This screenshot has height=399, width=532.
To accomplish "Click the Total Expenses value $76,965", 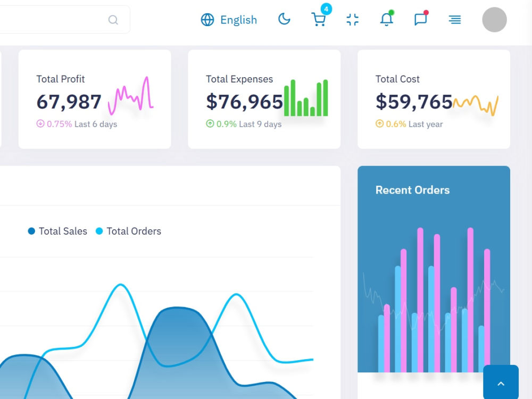I will (244, 102).
